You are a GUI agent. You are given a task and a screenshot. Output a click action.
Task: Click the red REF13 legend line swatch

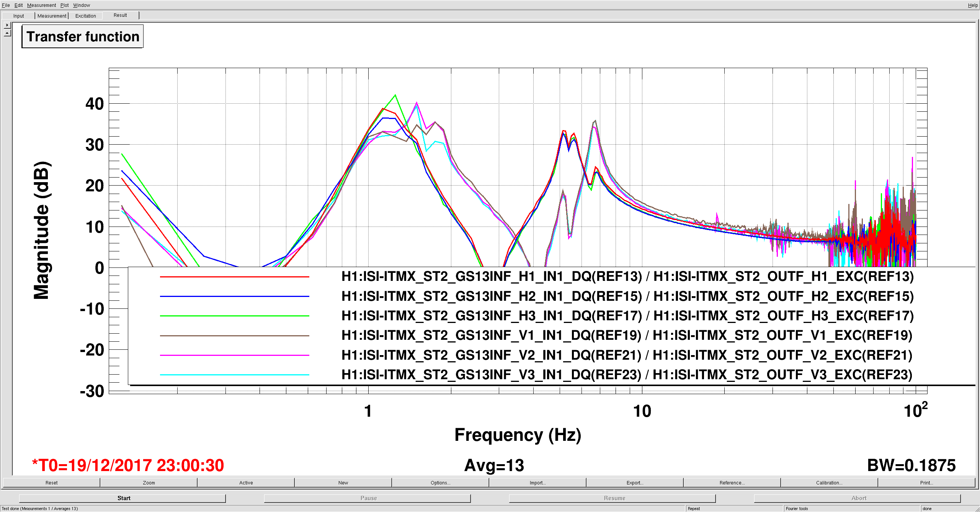point(234,276)
